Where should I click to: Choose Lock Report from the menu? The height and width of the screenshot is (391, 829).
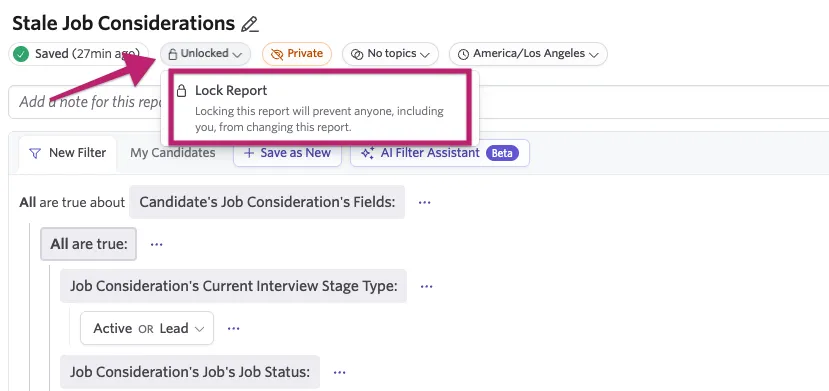pyautogui.click(x=319, y=108)
